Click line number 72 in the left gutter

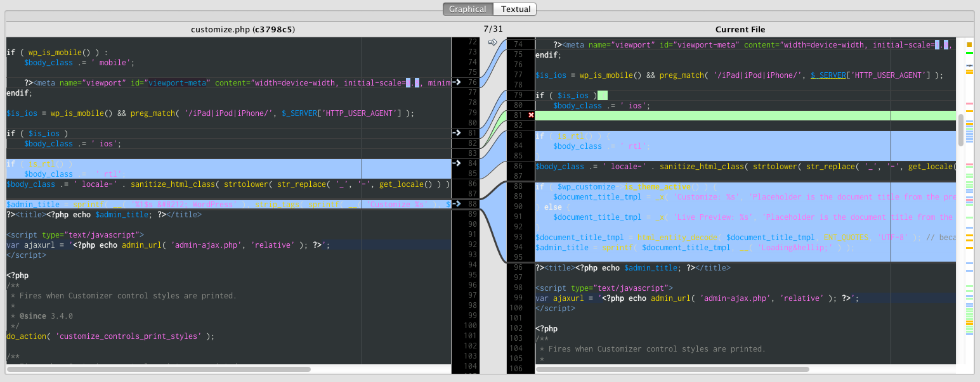click(x=470, y=42)
